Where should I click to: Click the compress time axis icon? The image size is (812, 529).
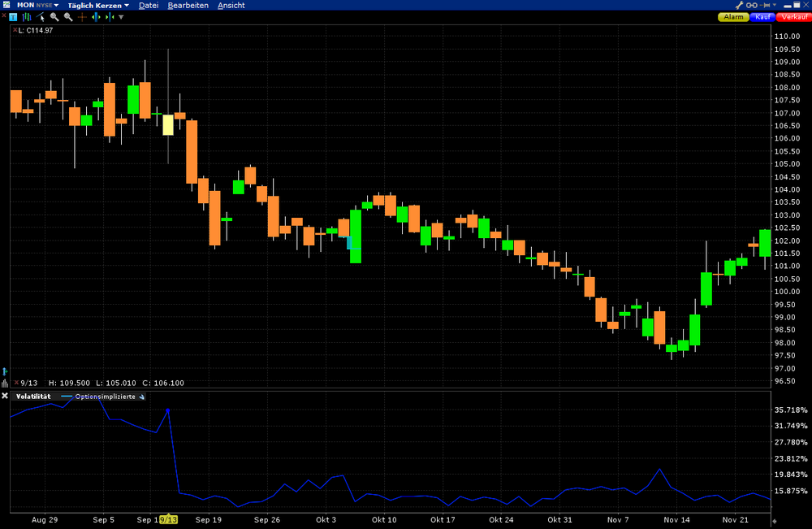pos(110,17)
